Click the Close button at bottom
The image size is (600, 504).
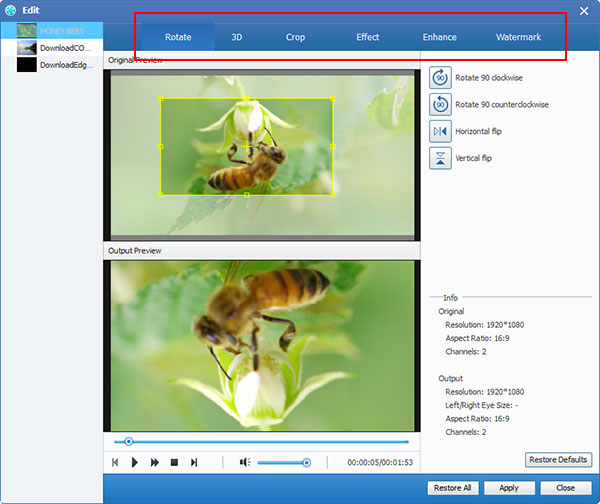pyautogui.click(x=566, y=488)
